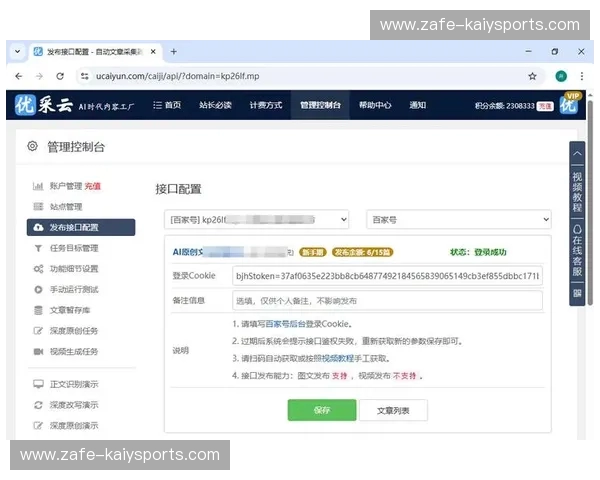Click the browser address bar URL
Image resolution: width=600 pixels, height=480 pixels.
click(x=178, y=76)
